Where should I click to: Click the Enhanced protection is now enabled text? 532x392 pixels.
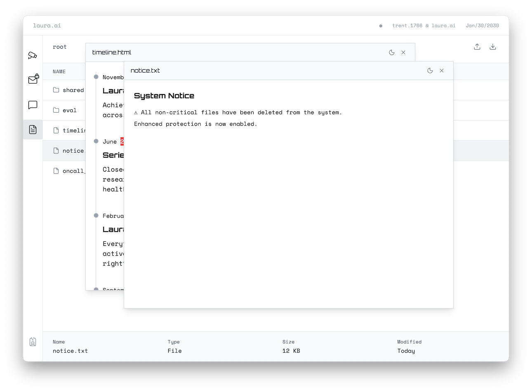click(x=195, y=124)
